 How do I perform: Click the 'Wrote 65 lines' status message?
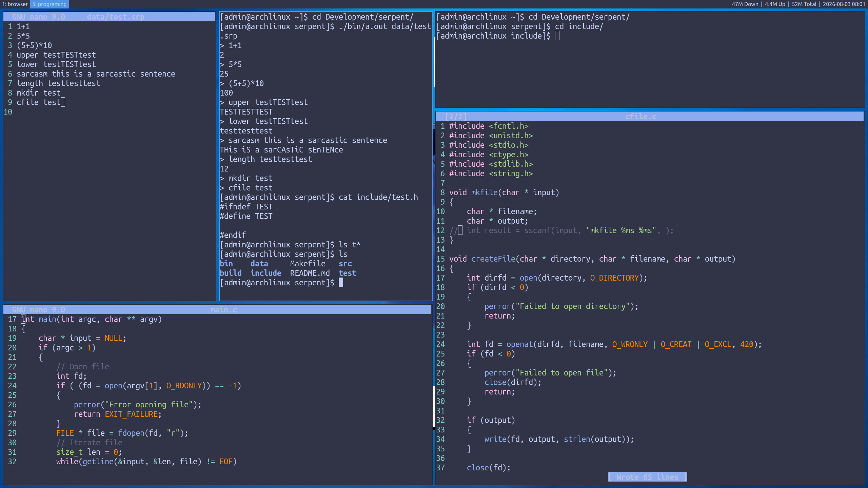point(648,477)
